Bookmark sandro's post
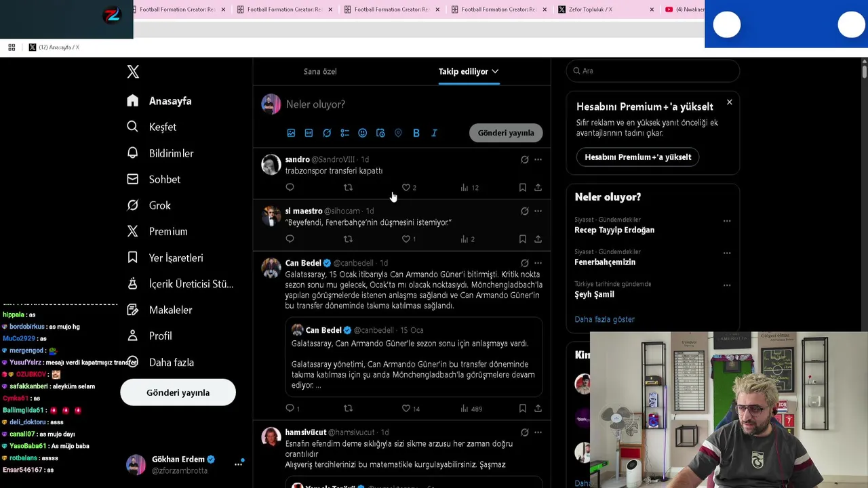Image resolution: width=868 pixels, height=488 pixels. click(x=522, y=187)
